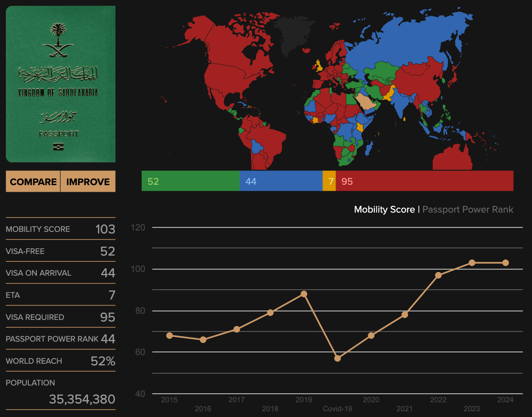
Task: Click Australia on the world map
Action: pos(453,158)
